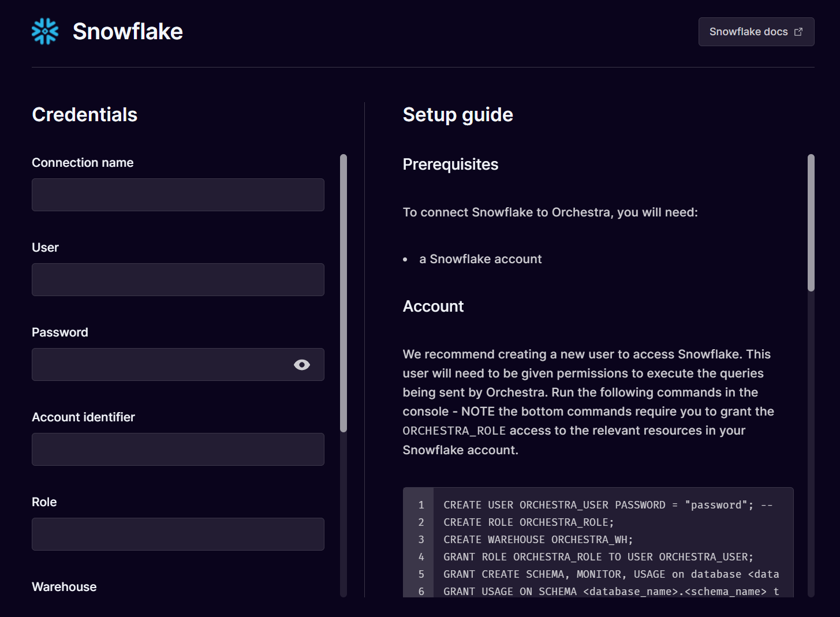Click the Snowflake logo icon
The height and width of the screenshot is (617, 840).
45,31
